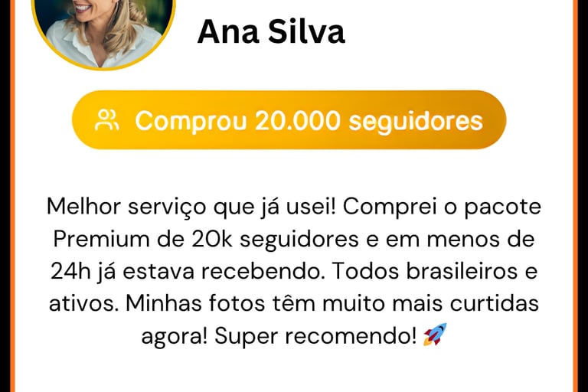
Task: Click the word Premium in the review
Action: pyautogui.click(x=101, y=239)
